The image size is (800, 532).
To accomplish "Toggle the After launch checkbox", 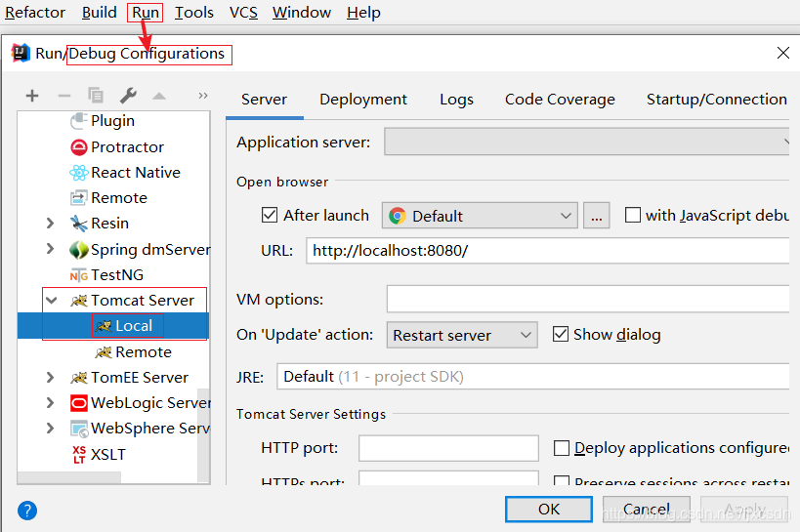I will pos(270,215).
